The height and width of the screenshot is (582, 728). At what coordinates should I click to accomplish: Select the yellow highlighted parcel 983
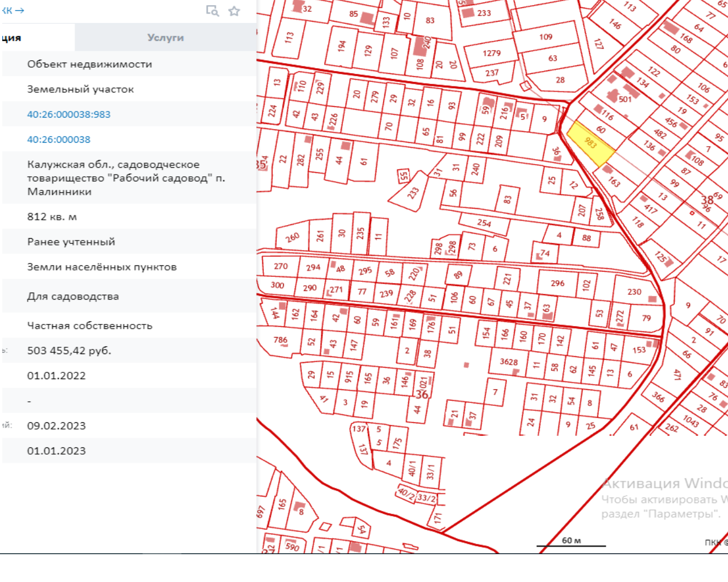pos(590,142)
